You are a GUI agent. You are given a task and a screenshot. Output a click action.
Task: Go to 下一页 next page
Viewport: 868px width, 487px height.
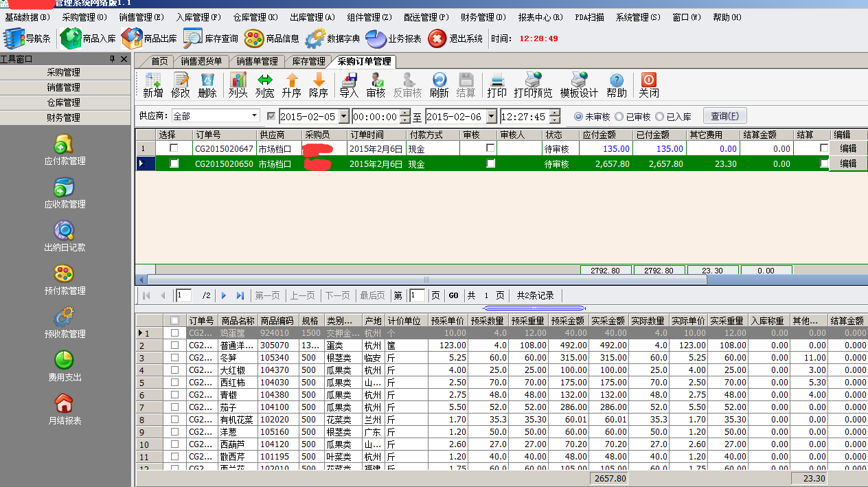click(x=337, y=295)
